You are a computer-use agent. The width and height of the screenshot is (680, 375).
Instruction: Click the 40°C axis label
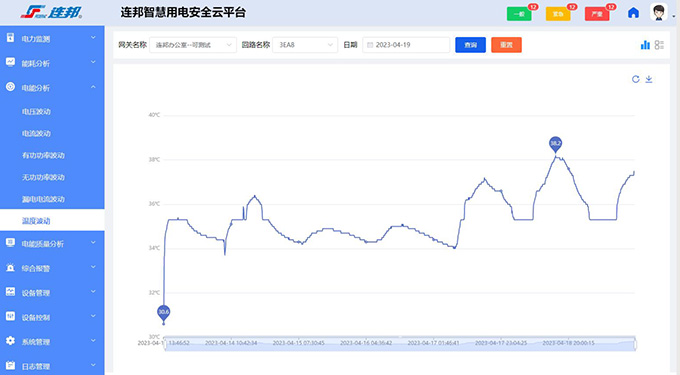[154, 115]
